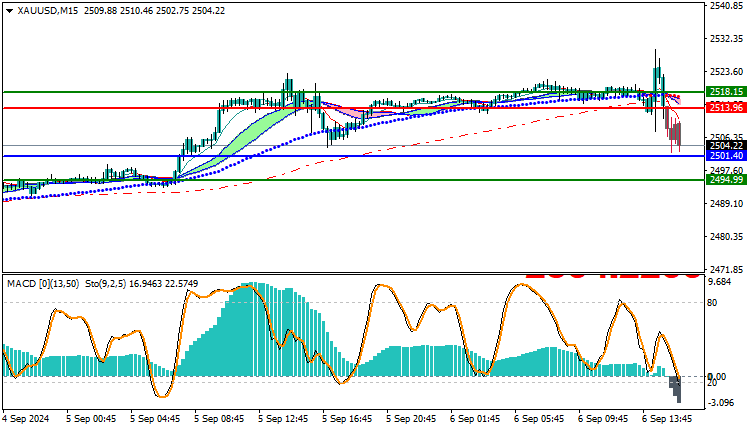Select the 2523.60 price scale value
This screenshot has height=430, width=750.
click(x=727, y=72)
